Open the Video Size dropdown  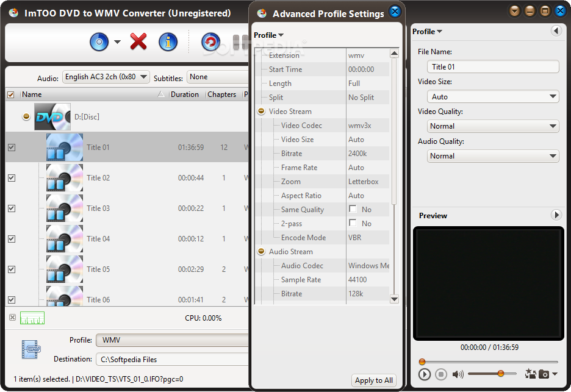(x=493, y=97)
